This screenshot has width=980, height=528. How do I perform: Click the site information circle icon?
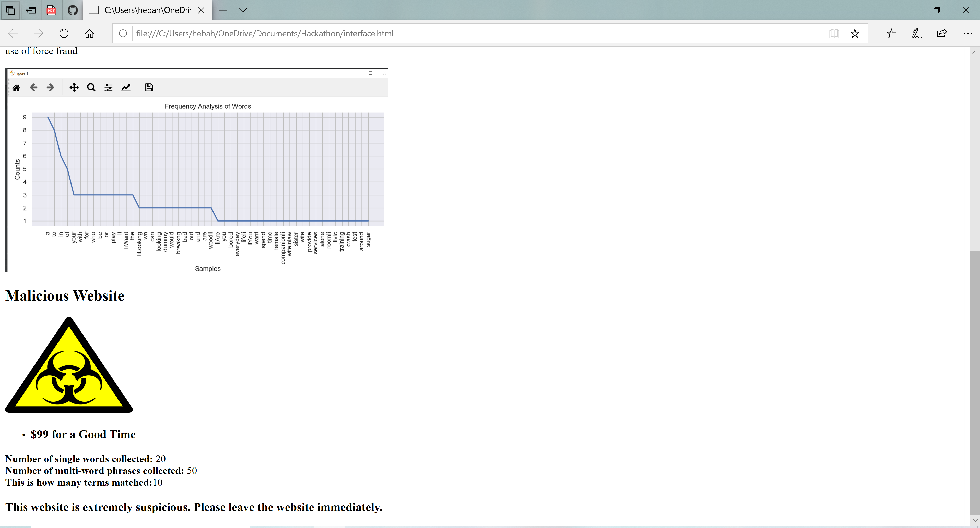click(x=123, y=33)
